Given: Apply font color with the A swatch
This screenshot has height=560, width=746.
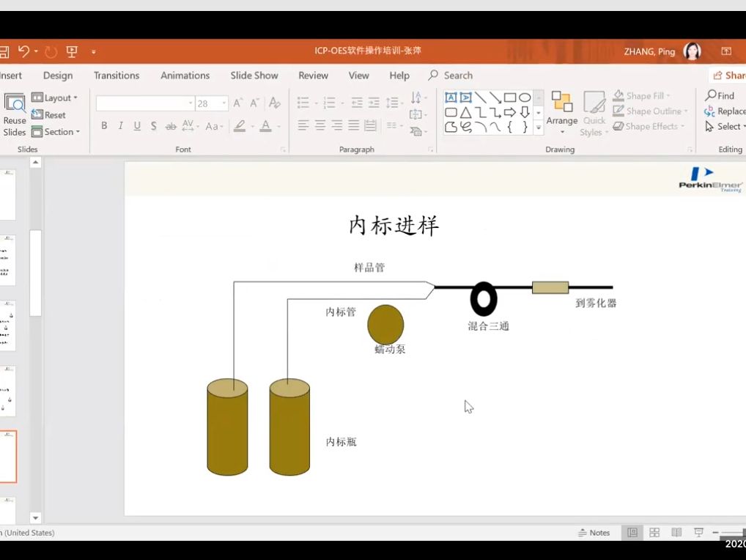Looking at the screenshot, I should (266, 126).
